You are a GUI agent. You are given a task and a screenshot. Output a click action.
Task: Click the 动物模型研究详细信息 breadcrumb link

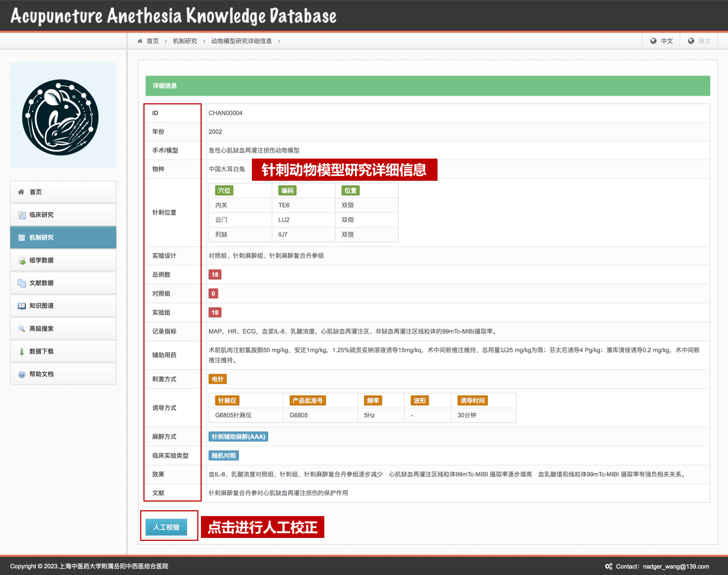(241, 41)
